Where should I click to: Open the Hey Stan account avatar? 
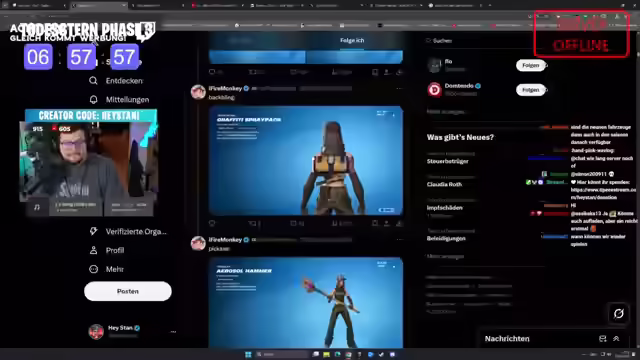[x=96, y=331]
